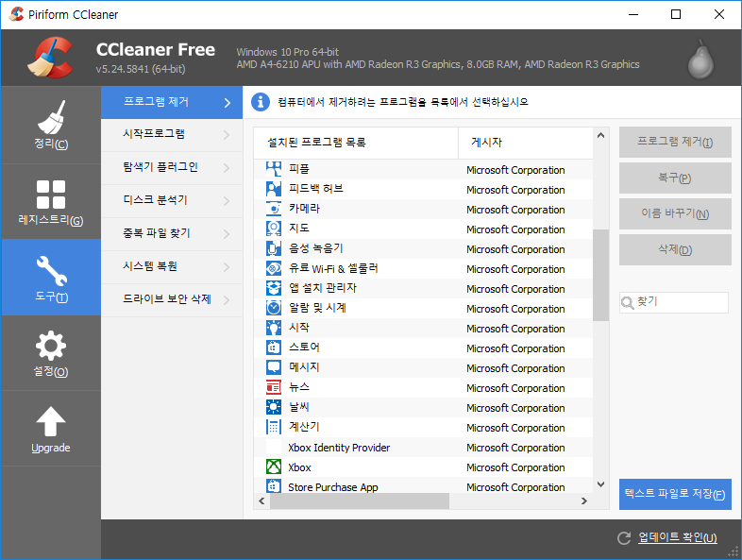Select the 메시지 app icon

tap(274, 367)
